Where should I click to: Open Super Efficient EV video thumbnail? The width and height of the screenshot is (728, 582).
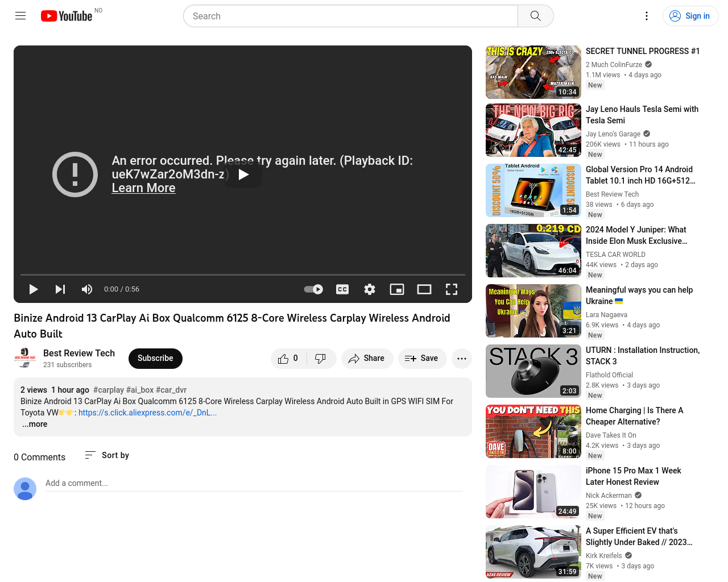(533, 552)
